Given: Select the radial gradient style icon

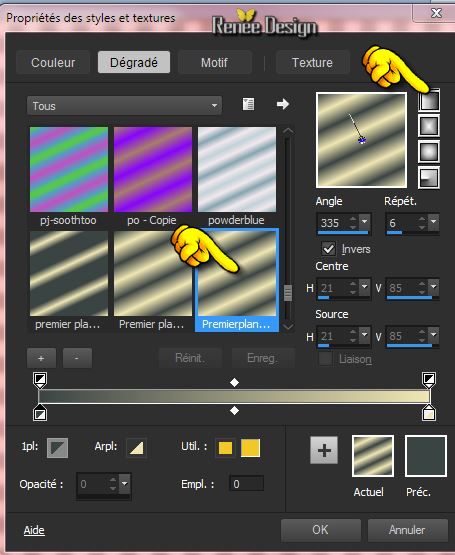Looking at the screenshot, I should click(429, 178).
